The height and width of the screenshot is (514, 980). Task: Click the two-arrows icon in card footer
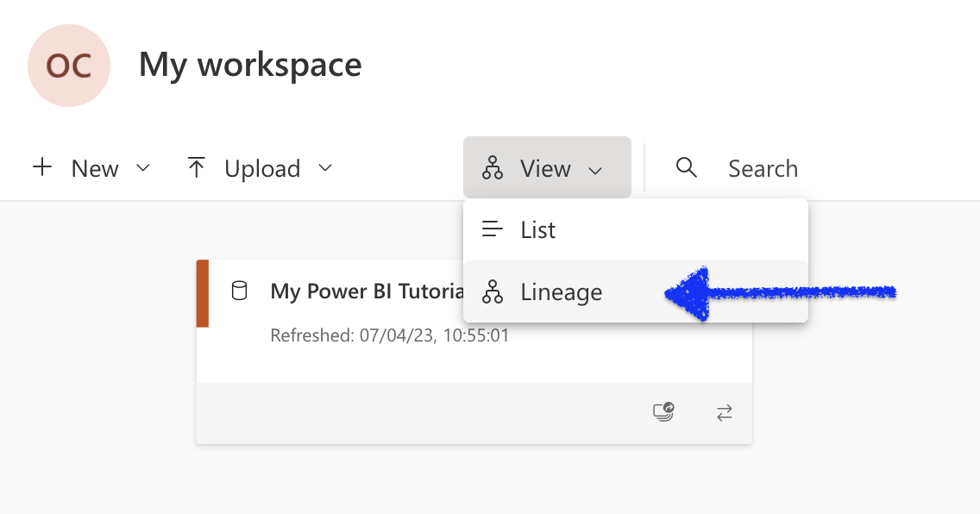pyautogui.click(x=725, y=413)
